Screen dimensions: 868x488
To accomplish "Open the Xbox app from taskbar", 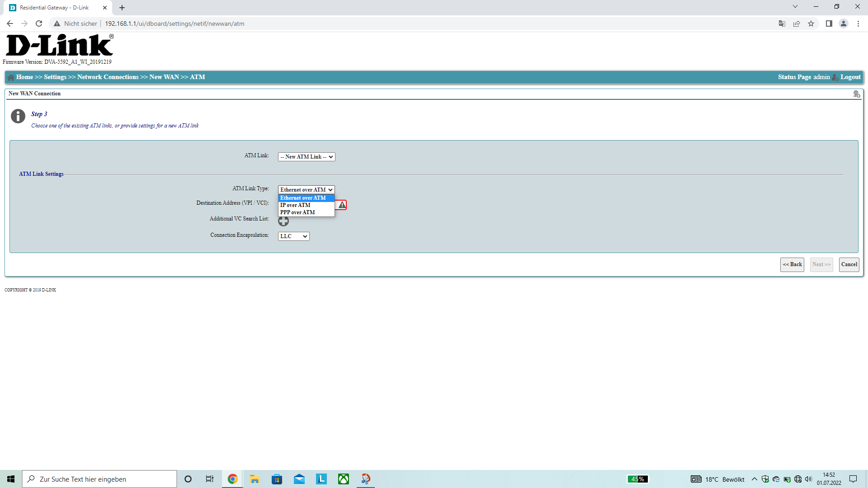I will point(344,479).
